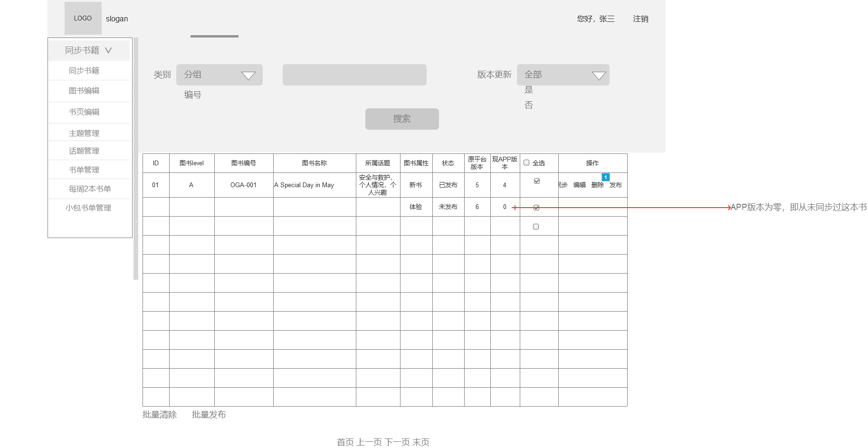Click the 图书编号 column header

coord(244,163)
